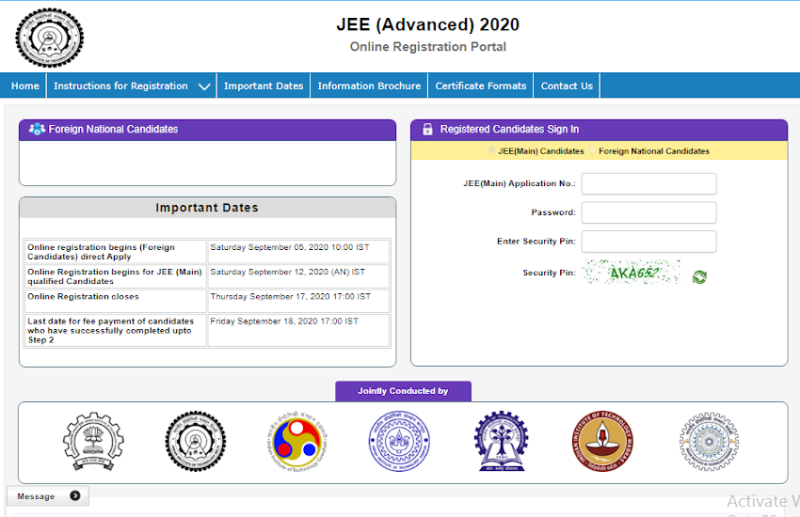
Task: Click into the Password field
Action: [649, 213]
